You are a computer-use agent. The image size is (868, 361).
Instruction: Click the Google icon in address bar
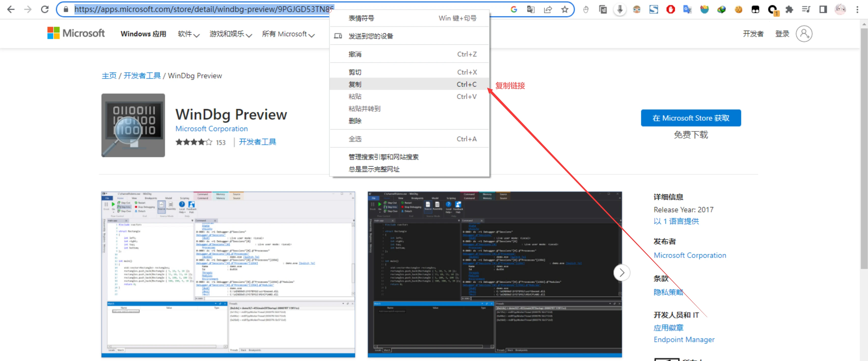514,9
